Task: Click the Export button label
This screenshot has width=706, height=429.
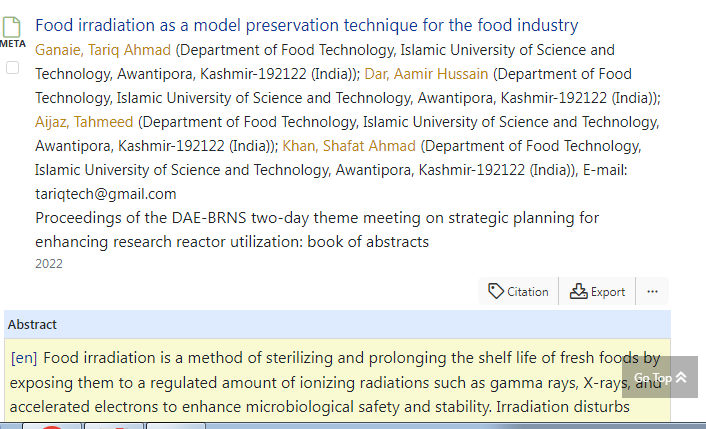Action: point(608,292)
